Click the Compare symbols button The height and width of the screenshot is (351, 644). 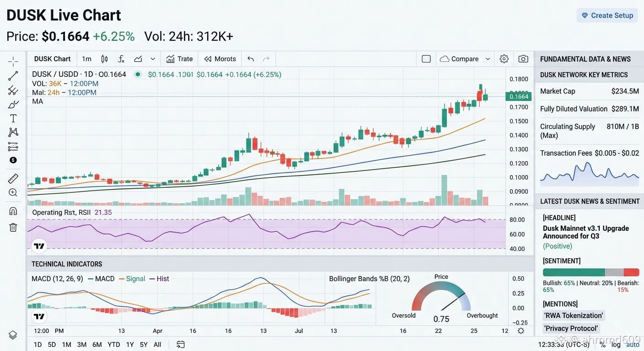[459, 59]
